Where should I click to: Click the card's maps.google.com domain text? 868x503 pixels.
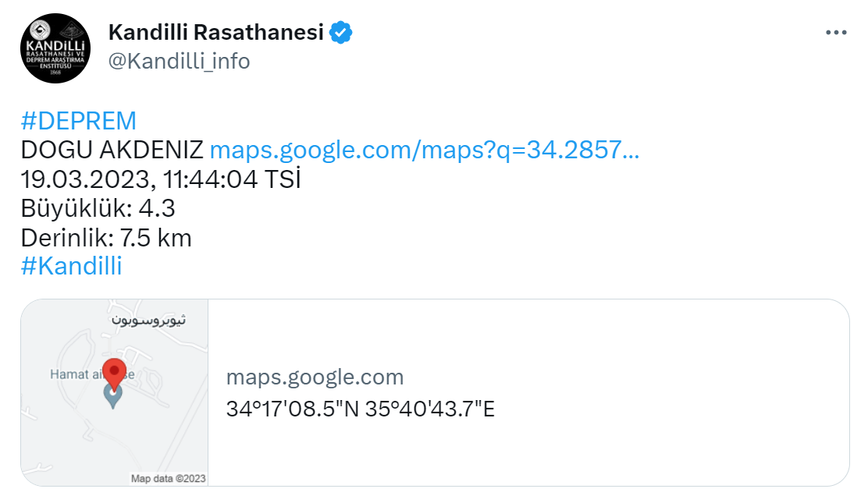315,377
